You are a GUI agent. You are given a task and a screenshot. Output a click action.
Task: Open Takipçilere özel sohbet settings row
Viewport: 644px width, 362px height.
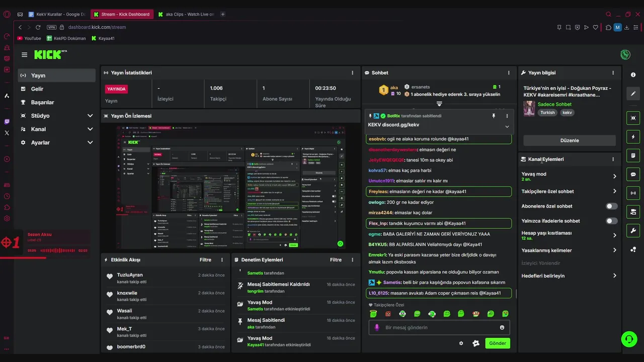[x=569, y=191]
